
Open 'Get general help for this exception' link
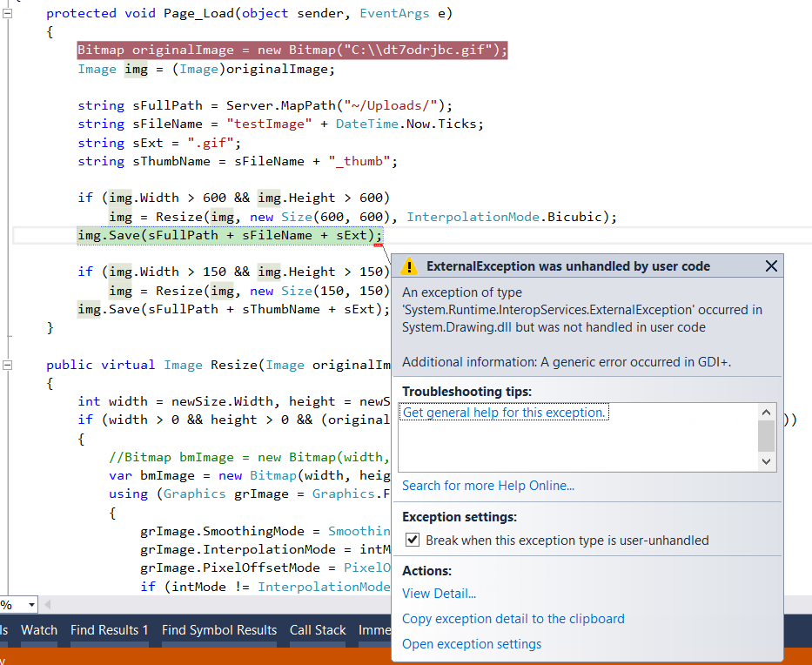pos(504,413)
